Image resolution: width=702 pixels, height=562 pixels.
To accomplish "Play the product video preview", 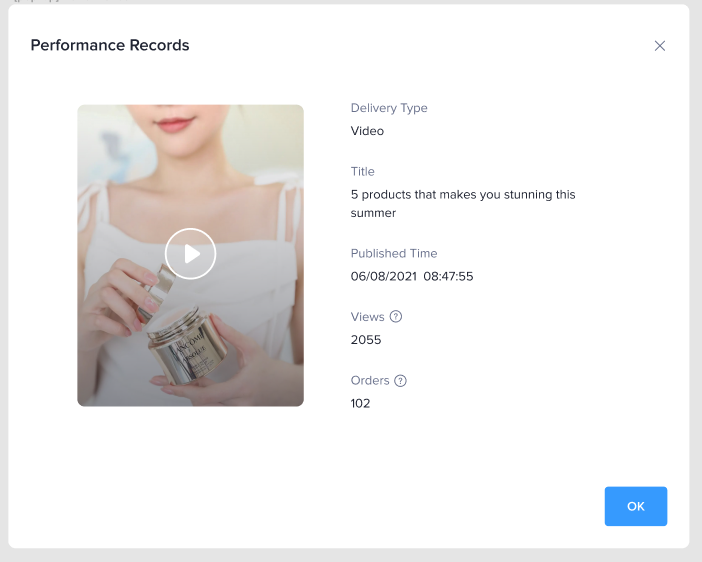I will pos(190,254).
